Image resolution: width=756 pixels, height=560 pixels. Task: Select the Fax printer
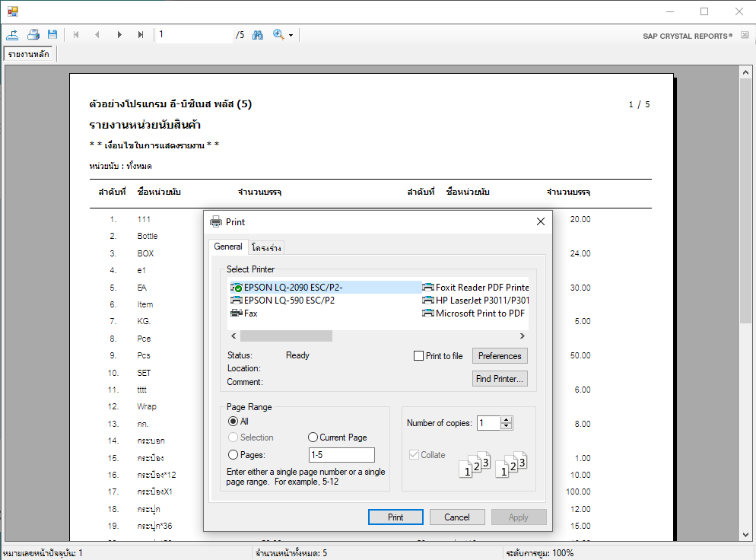click(x=250, y=313)
